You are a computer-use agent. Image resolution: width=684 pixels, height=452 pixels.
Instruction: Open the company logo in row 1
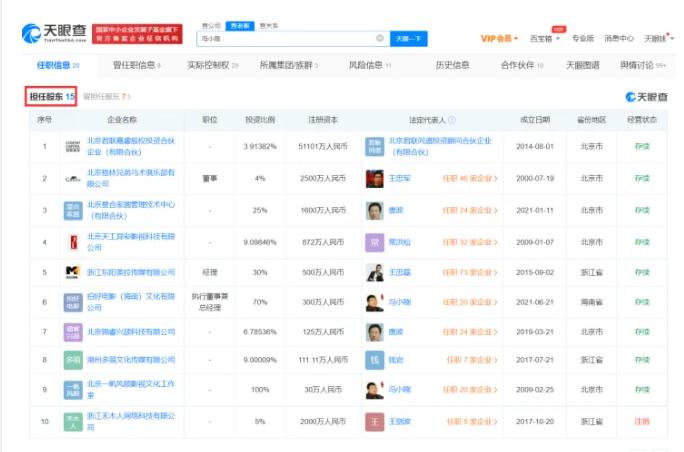coord(73,146)
